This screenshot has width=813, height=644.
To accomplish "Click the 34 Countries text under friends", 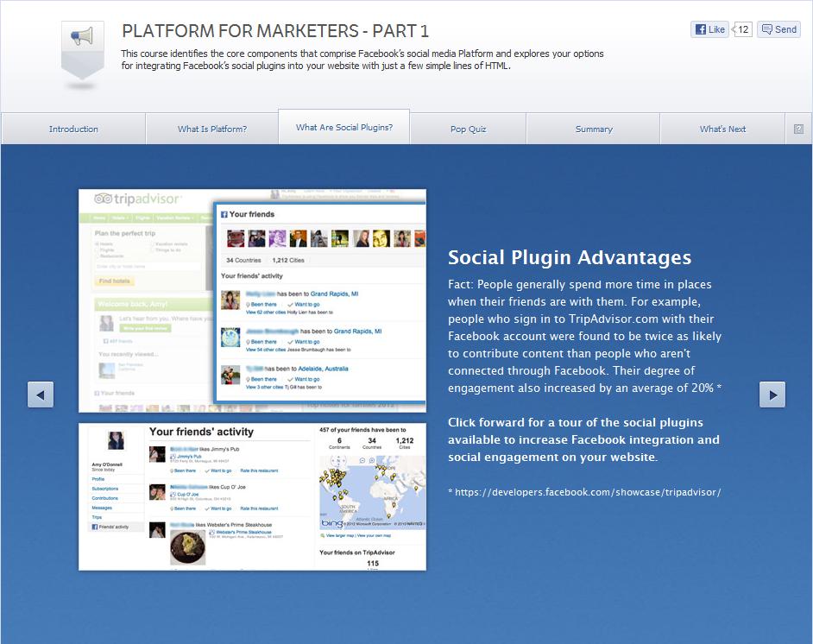I will point(243,261).
